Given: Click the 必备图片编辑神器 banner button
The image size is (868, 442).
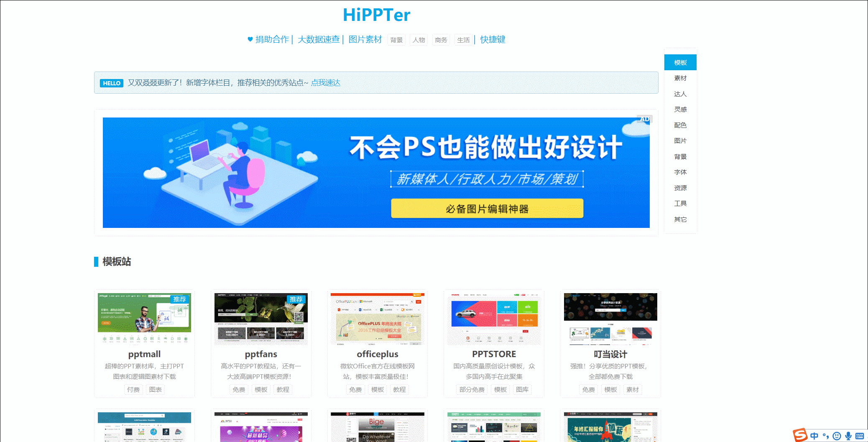Looking at the screenshot, I should tap(487, 208).
